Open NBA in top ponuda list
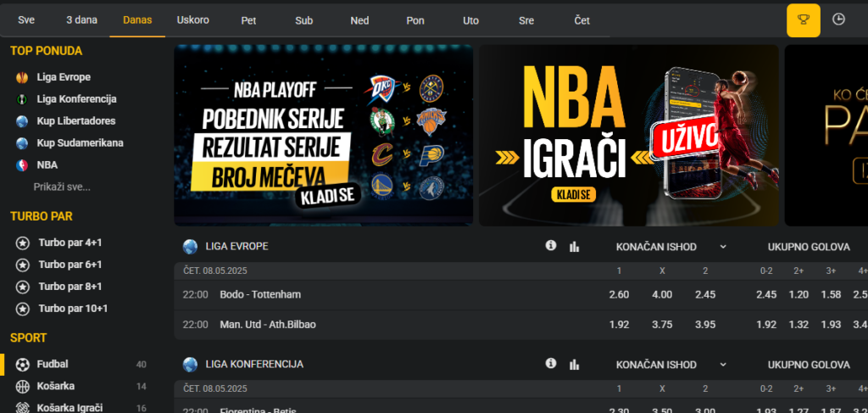Viewport: 868px width, 413px height. point(47,165)
